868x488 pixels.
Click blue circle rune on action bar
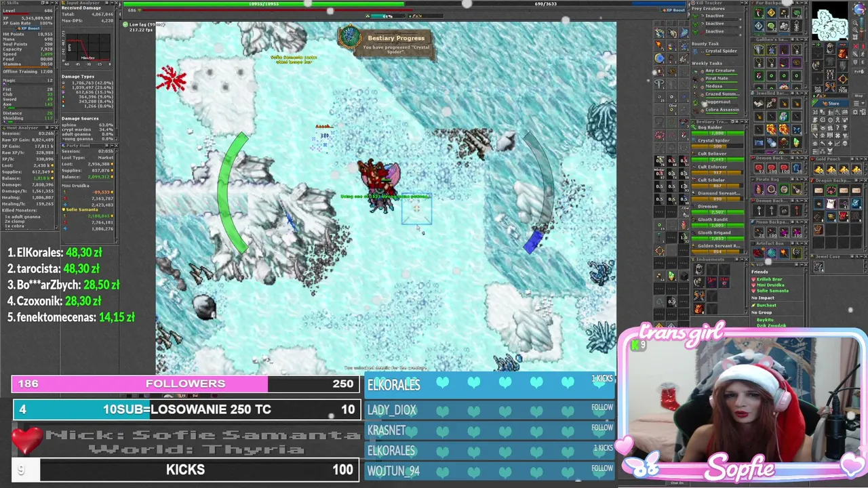pos(660,58)
